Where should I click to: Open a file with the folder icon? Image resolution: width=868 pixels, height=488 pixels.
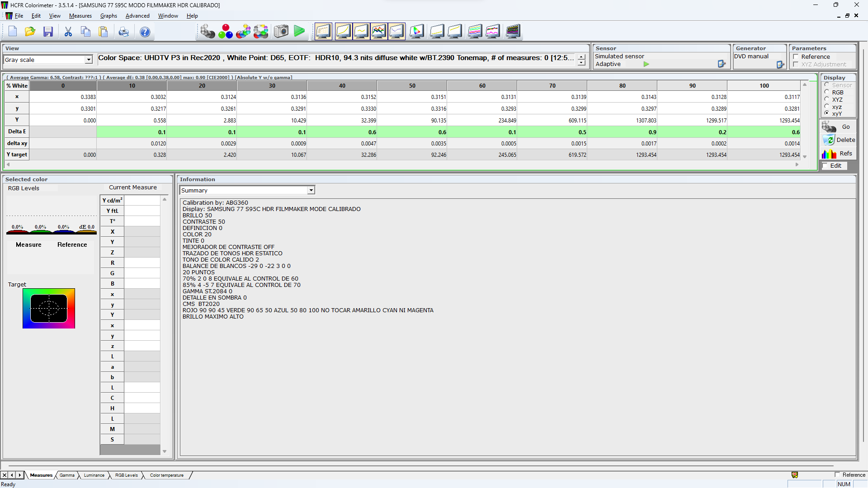tap(30, 32)
